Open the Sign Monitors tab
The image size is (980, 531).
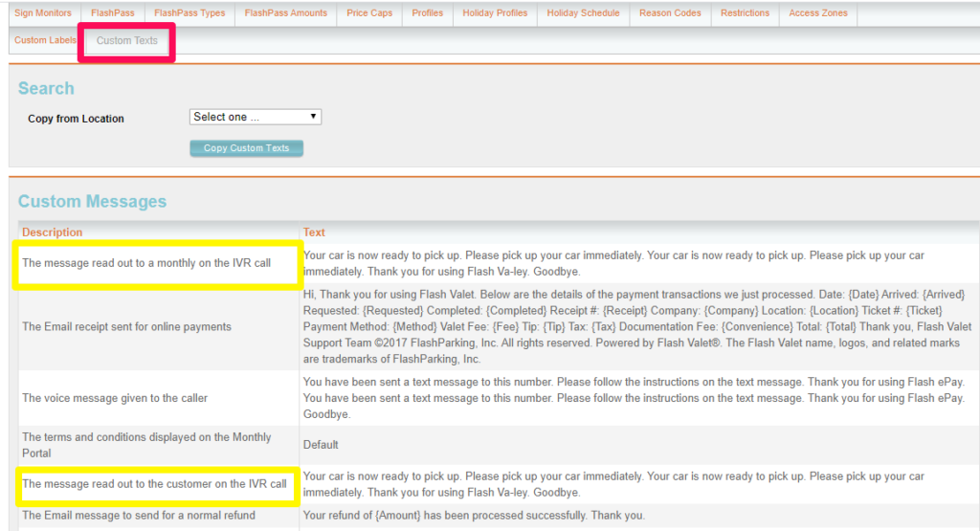[x=43, y=13]
